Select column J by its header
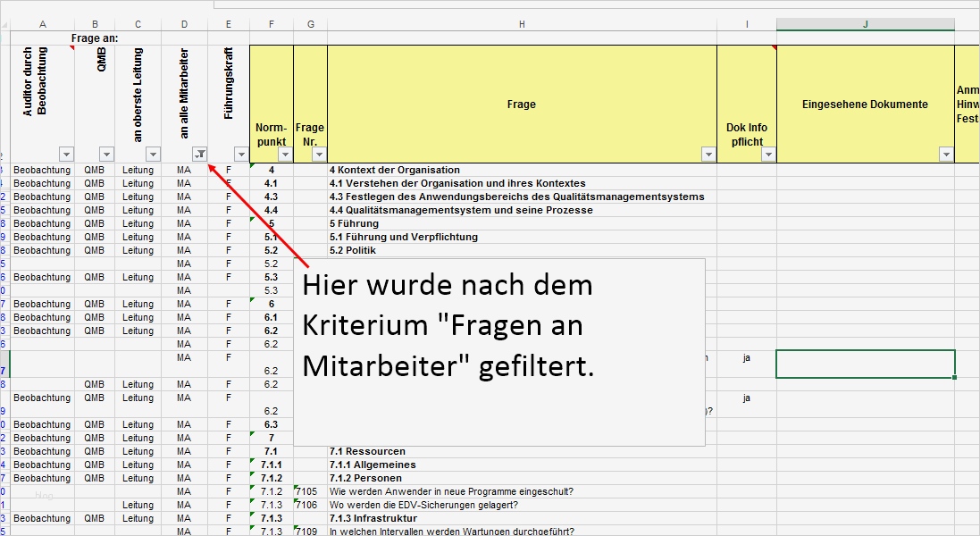Screen dimensions: 980x536 (x=864, y=24)
